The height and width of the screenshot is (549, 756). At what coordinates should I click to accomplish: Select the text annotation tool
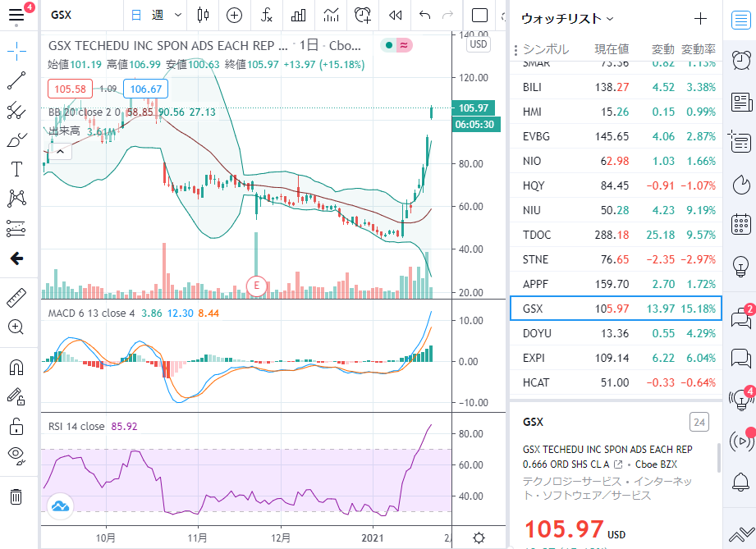pyautogui.click(x=16, y=169)
